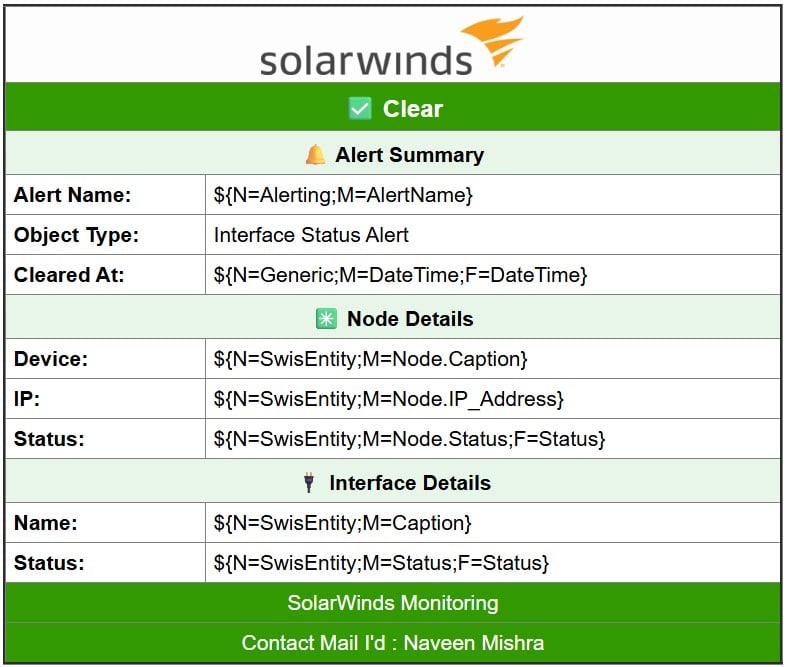789x667 pixels.
Task: Click the ${N=SwisEntity;M=Node.IP_Address} value
Action: point(388,399)
